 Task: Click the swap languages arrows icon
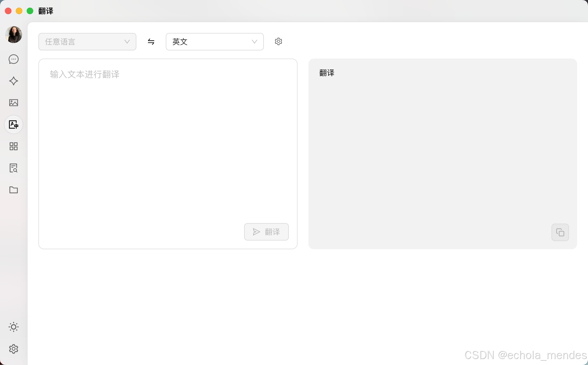point(151,42)
